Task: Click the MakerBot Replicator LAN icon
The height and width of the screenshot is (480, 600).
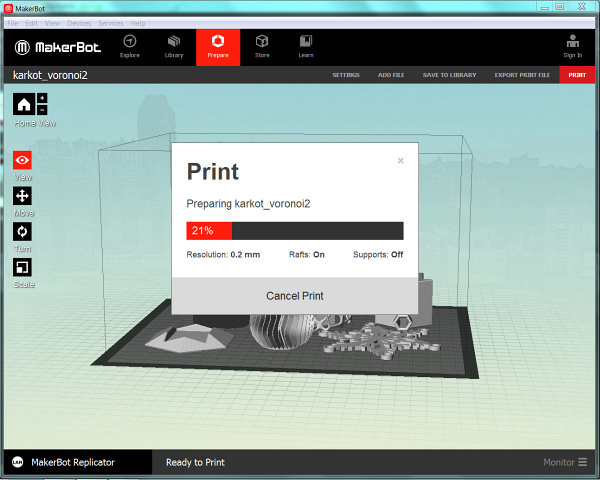Action: [18, 462]
